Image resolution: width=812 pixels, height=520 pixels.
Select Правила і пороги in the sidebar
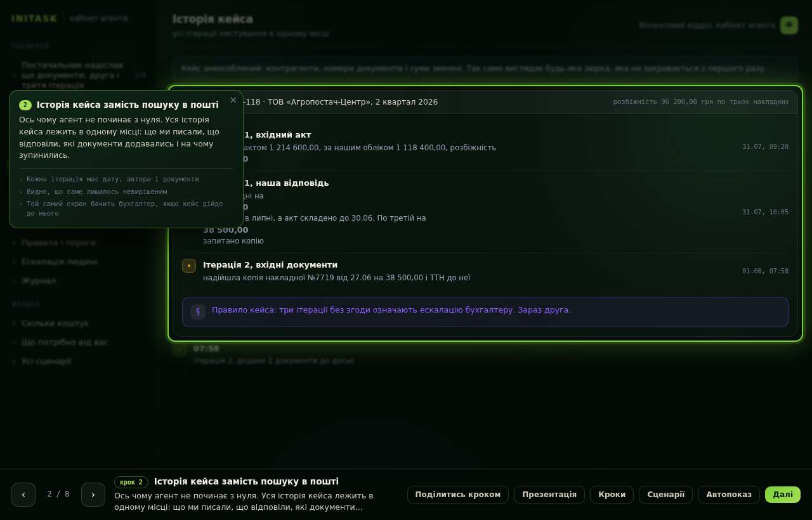point(58,242)
